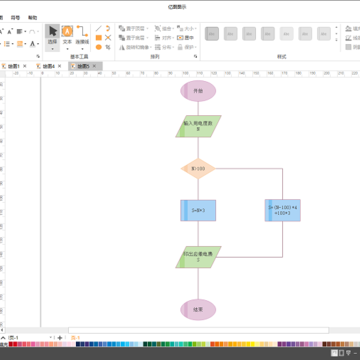The height and width of the screenshot is (360, 360).
Task: Select the N>100 decision diamond
Action: point(198,169)
